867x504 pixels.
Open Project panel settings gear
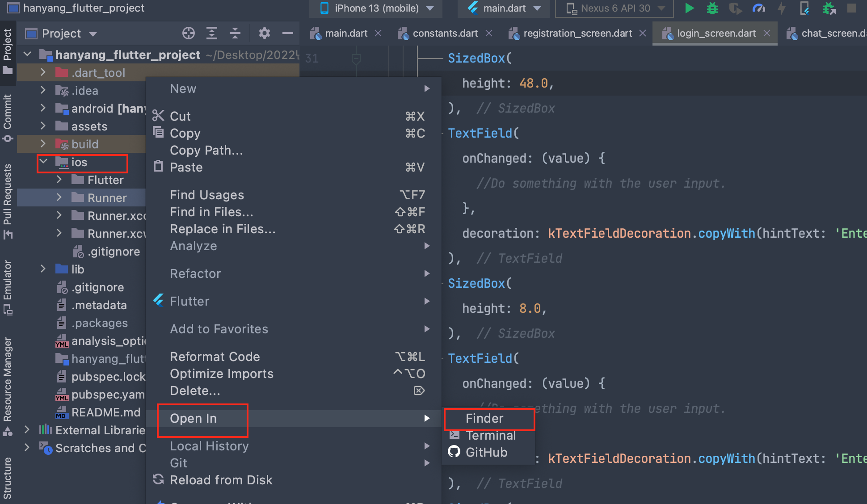click(265, 33)
